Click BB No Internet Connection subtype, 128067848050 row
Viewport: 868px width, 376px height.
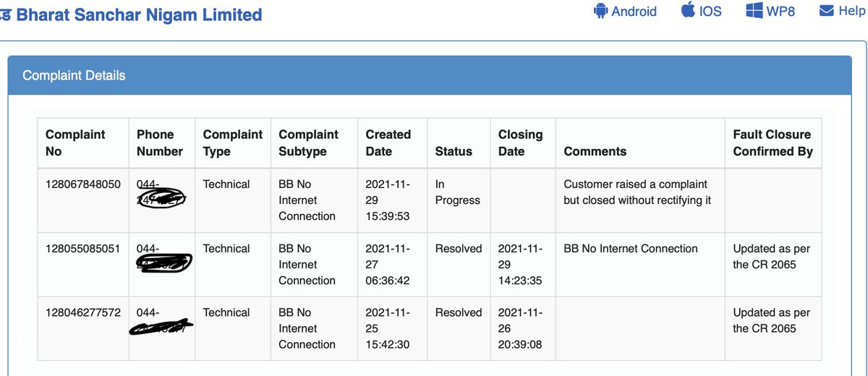click(x=307, y=200)
